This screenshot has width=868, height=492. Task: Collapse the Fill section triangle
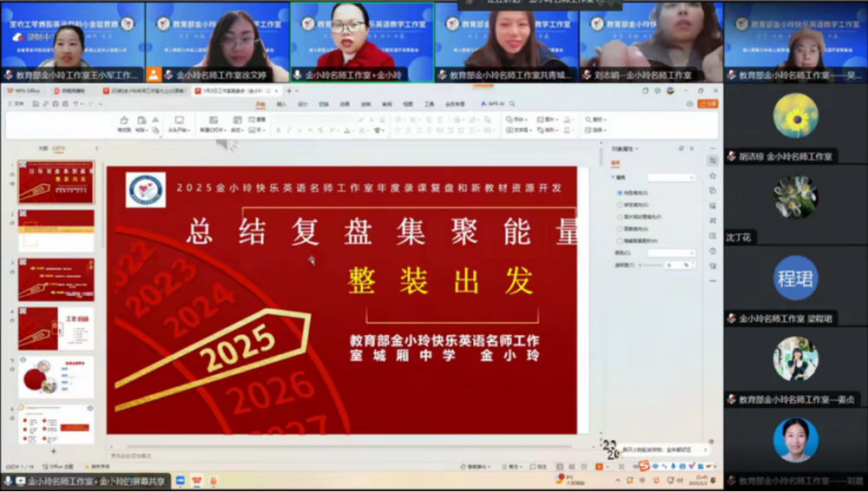pyautogui.click(x=614, y=177)
